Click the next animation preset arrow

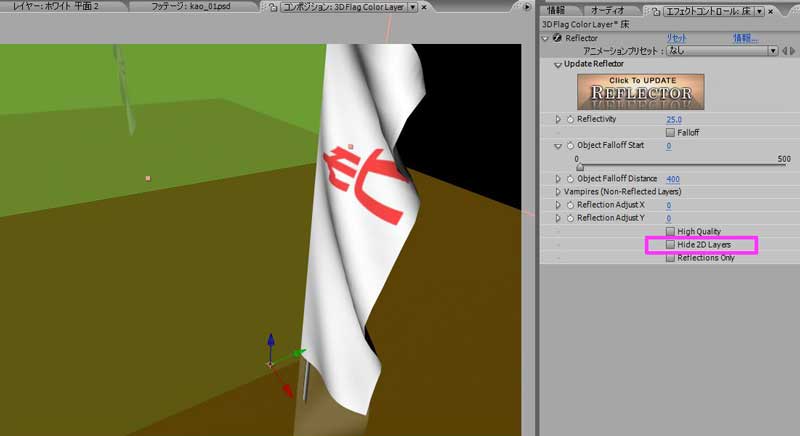[x=793, y=51]
